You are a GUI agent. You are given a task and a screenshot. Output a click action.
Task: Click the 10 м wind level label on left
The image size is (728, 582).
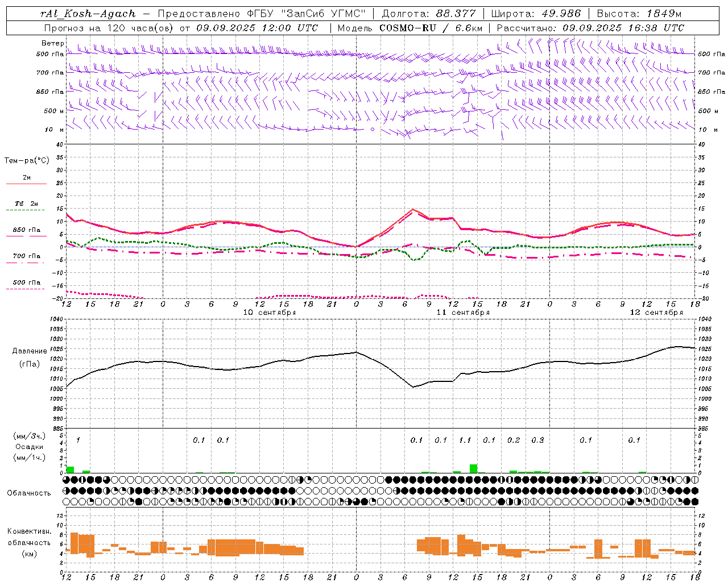(55, 130)
